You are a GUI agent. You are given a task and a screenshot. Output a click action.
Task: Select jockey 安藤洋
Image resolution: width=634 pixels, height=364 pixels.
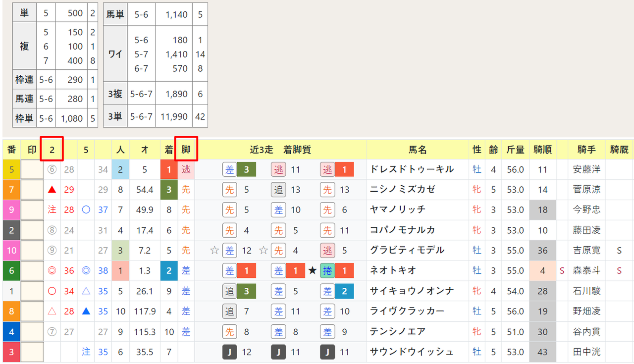(x=586, y=169)
